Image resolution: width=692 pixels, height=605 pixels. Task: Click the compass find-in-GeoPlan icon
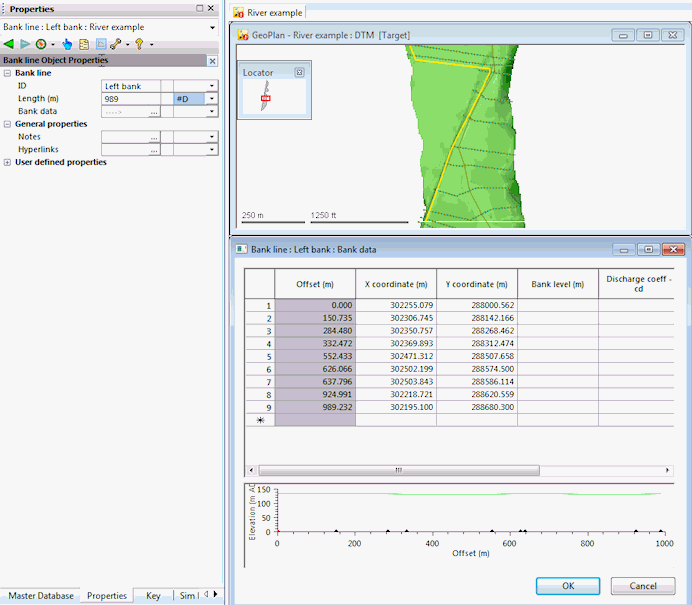point(41,44)
